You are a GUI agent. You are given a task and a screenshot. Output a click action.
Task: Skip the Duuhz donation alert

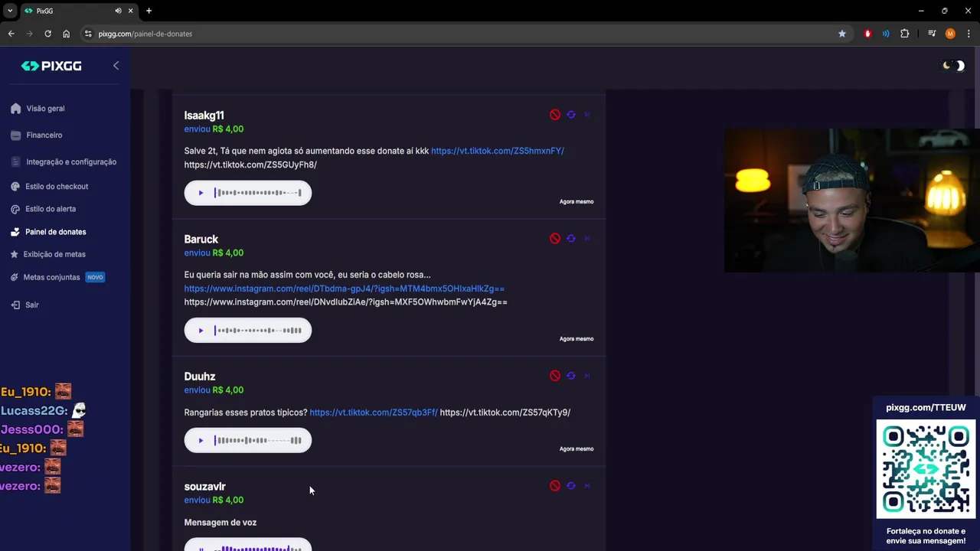pyautogui.click(x=587, y=376)
